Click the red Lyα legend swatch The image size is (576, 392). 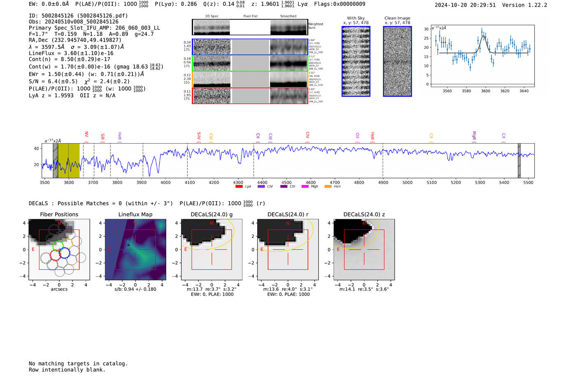tap(239, 187)
